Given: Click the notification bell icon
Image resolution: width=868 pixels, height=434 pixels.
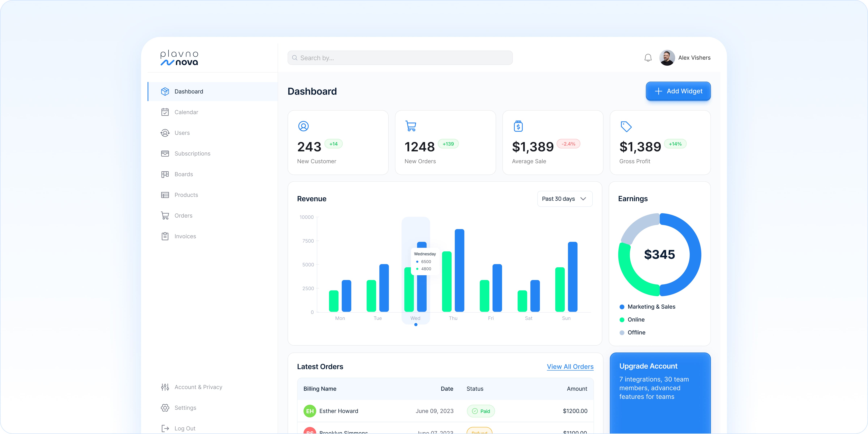Looking at the screenshot, I should tap(648, 58).
